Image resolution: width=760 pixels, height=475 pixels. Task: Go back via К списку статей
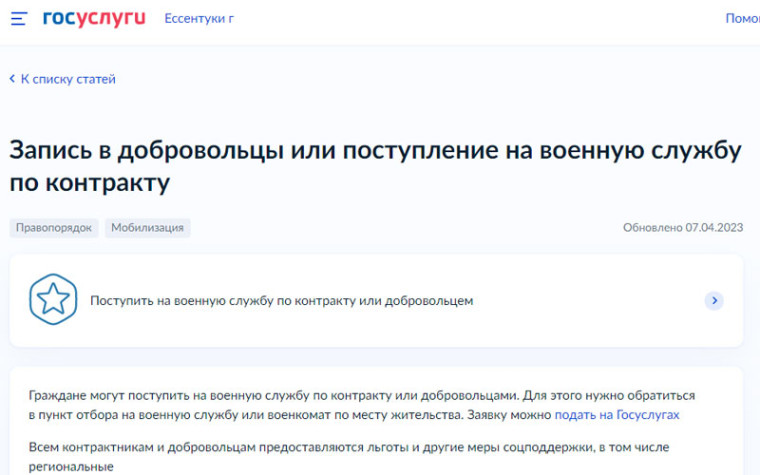pos(68,79)
